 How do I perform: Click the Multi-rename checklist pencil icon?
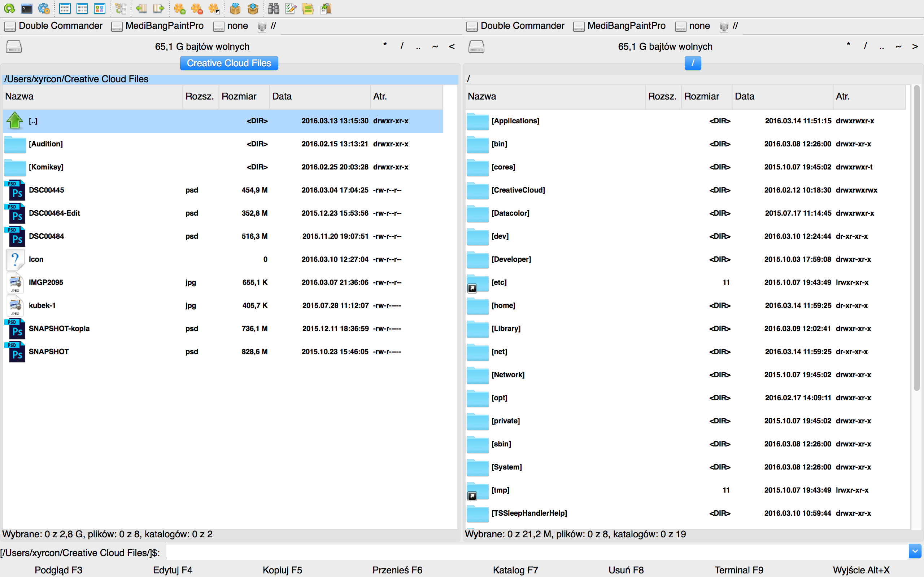coord(291,8)
